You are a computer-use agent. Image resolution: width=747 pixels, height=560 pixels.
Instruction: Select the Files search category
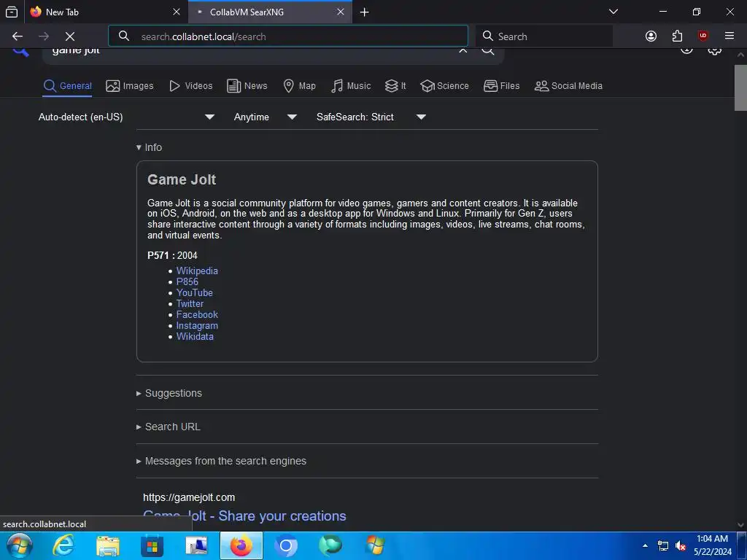tap(502, 86)
